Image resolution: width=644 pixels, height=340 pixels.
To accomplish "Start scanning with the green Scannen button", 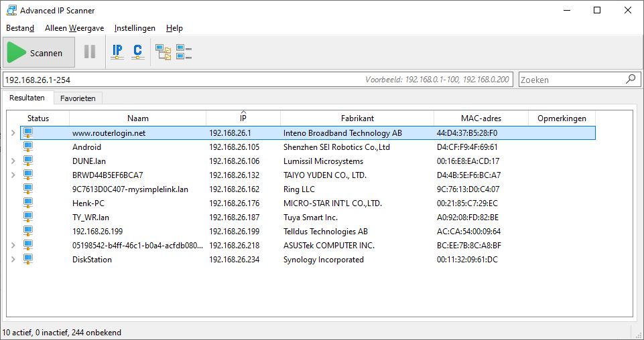I will point(39,52).
